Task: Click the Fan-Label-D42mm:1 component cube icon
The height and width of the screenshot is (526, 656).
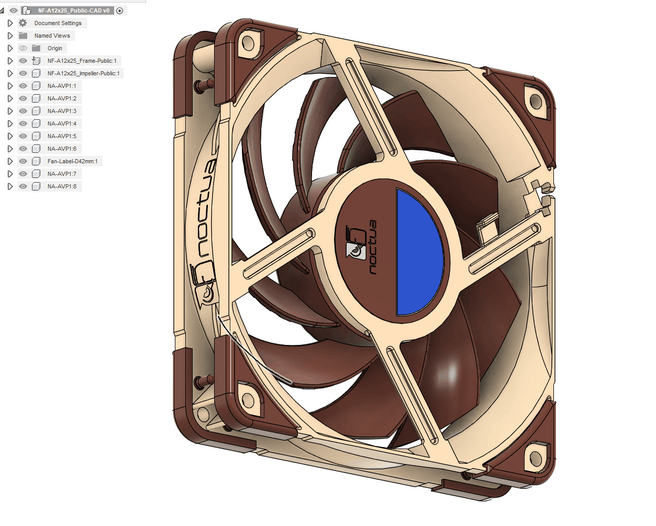Action: (x=36, y=161)
